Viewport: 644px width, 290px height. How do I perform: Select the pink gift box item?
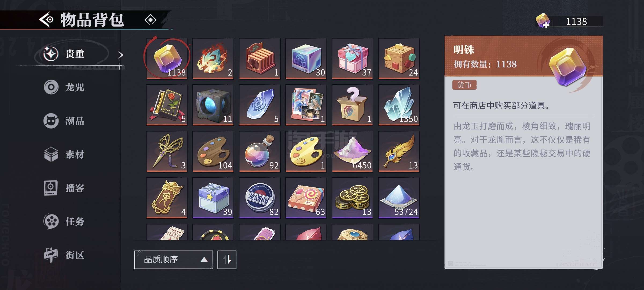tap(352, 59)
